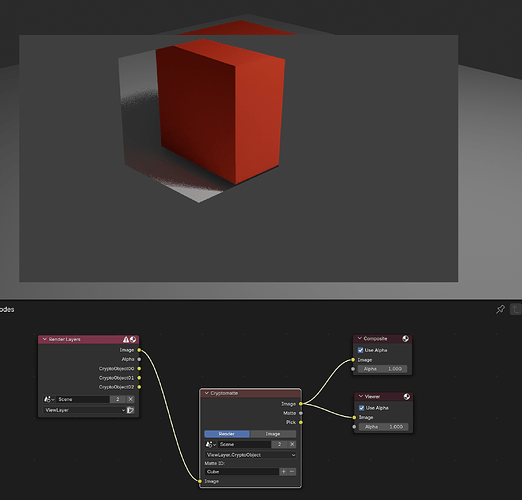
Task: Open scene browse dropdown in Render Layers node
Action: coord(49,399)
